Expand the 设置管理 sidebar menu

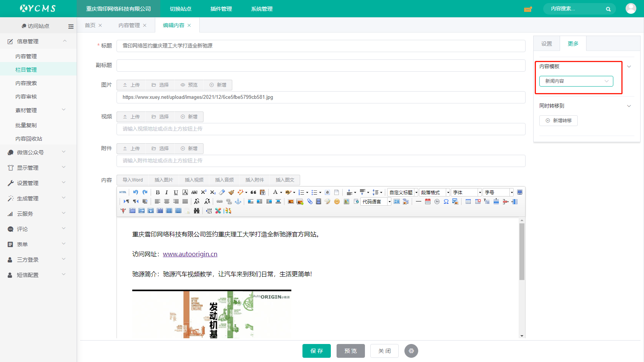click(x=38, y=183)
